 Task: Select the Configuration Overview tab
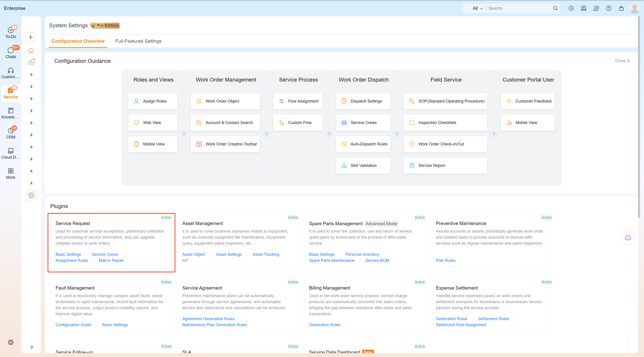point(78,41)
